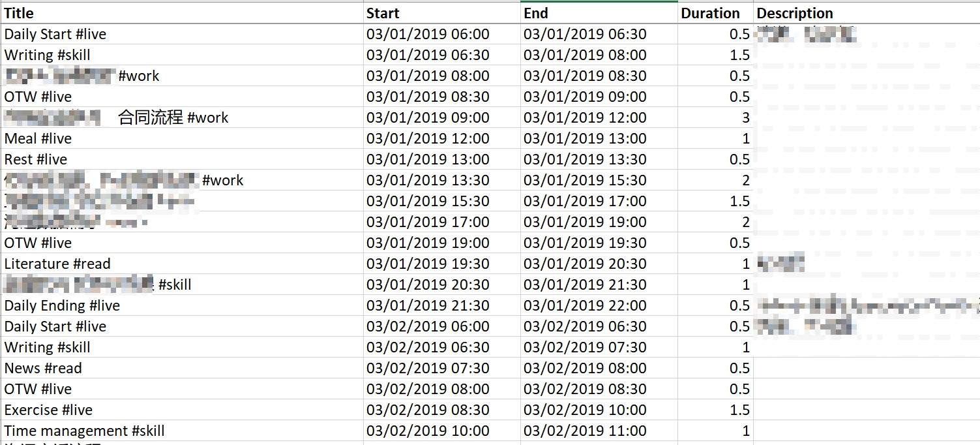Select the End column header cell

[599, 13]
